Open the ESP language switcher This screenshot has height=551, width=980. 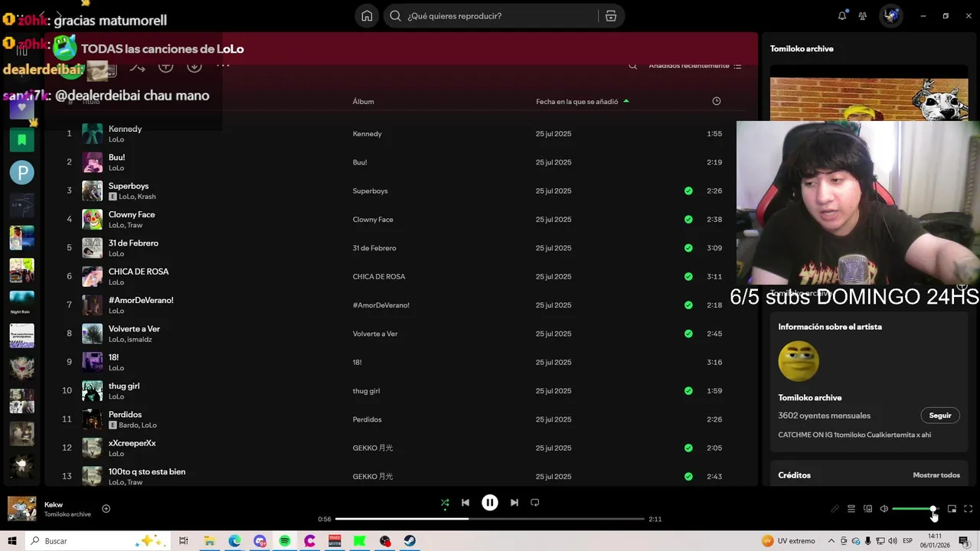(907, 541)
